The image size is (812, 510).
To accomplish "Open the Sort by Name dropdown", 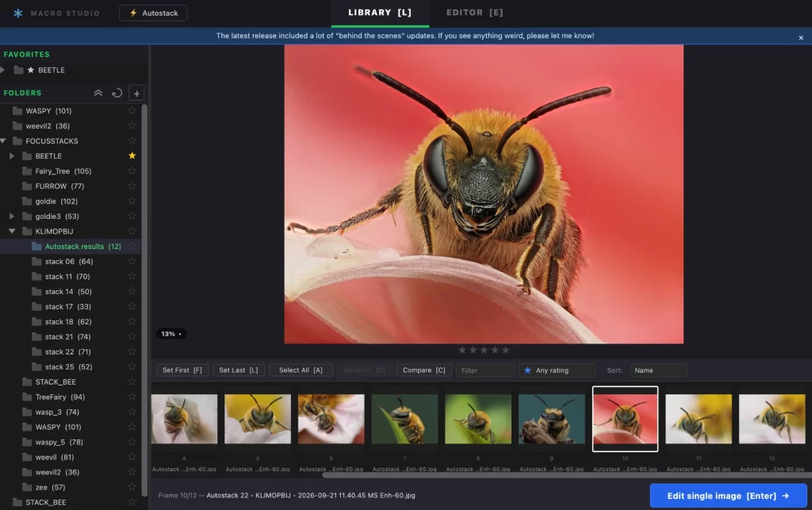I will click(x=658, y=370).
